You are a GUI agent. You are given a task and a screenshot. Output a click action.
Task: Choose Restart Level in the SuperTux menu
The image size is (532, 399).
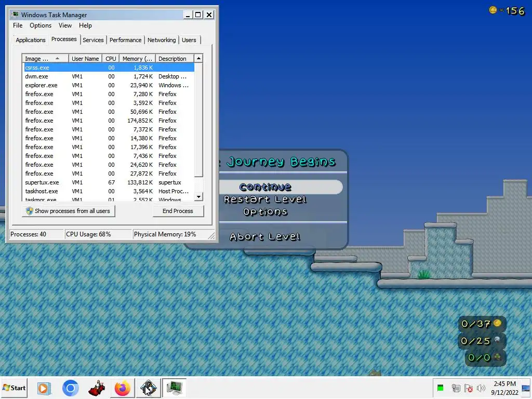pyautogui.click(x=265, y=199)
